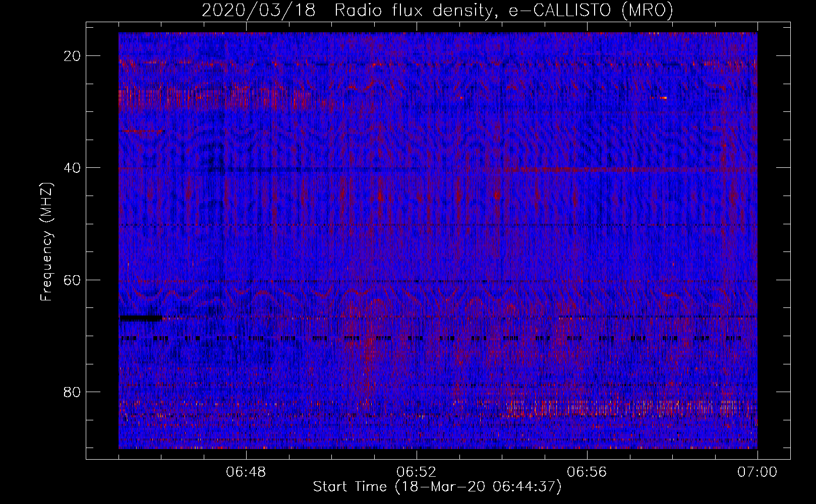Click the 40 MHz frequency tick label
816x504 pixels.
coord(73,168)
